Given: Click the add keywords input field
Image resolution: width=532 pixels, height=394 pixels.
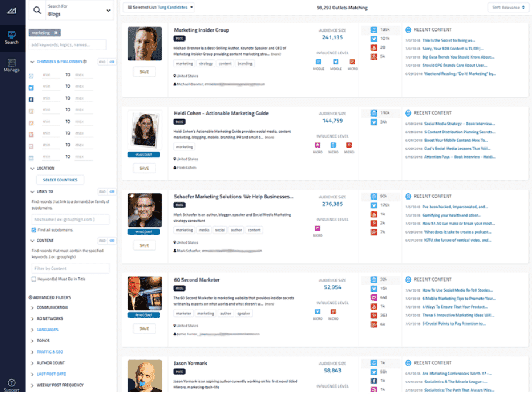Looking at the screenshot, I should click(68, 44).
